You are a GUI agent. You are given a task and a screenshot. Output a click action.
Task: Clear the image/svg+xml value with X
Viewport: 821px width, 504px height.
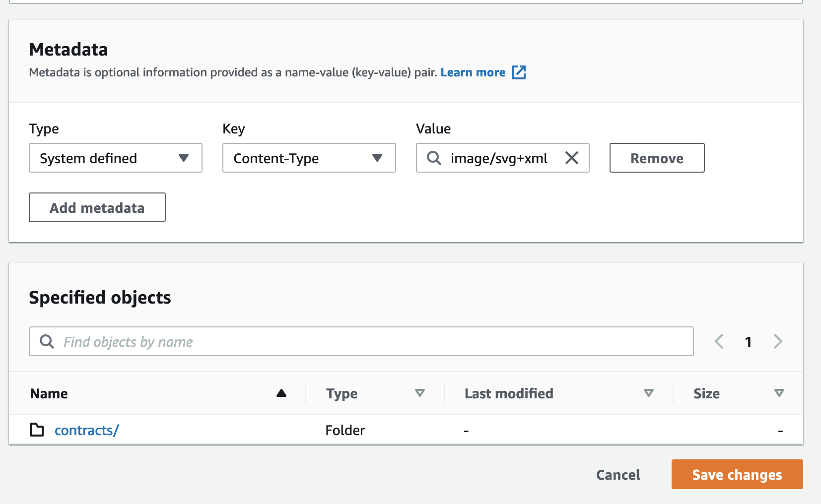[x=572, y=158]
